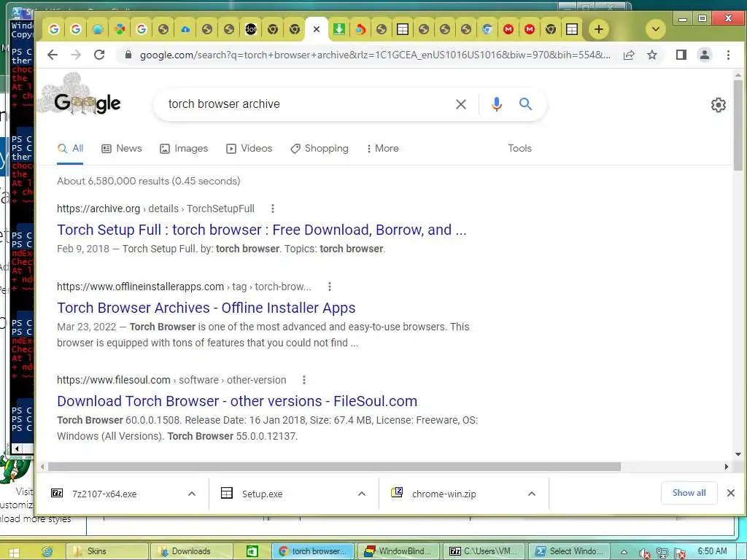Screen dimensions: 747x560
Task: Bookmark this page with the star icon
Action: (652, 55)
